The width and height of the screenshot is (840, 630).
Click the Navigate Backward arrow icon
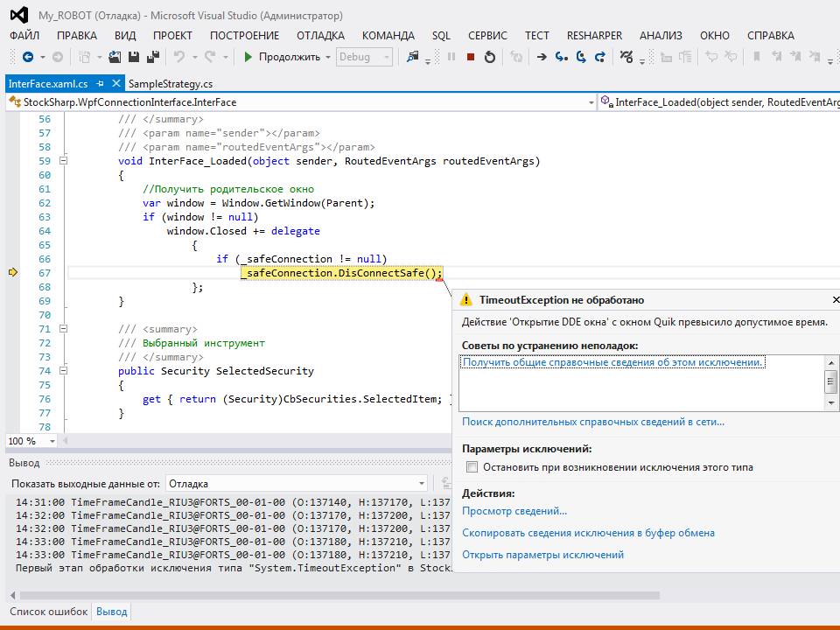pyautogui.click(x=28, y=57)
